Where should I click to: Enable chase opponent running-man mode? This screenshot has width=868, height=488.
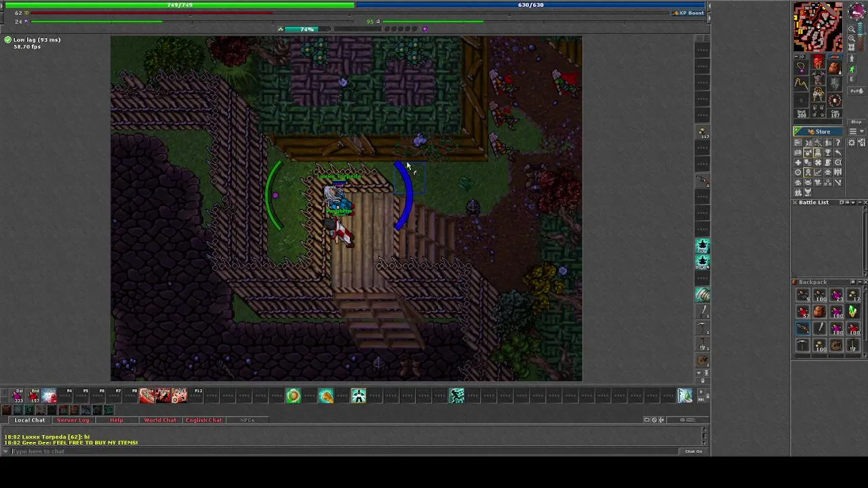852,68
